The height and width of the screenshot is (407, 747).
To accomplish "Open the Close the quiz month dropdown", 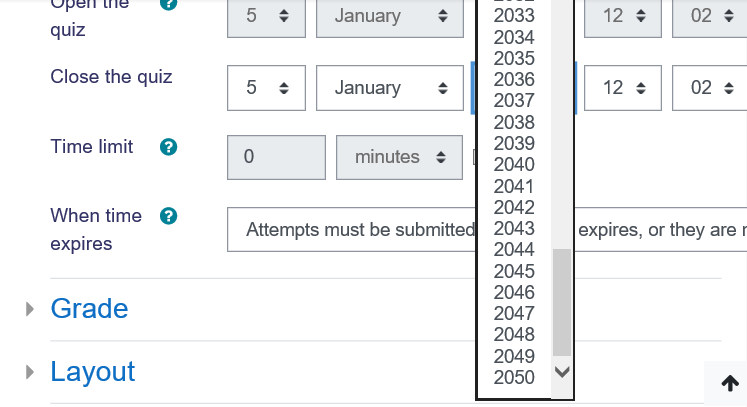I will (390, 88).
